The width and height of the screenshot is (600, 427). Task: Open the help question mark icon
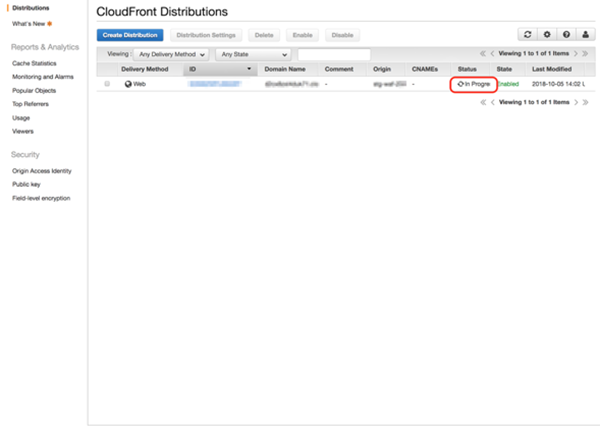pyautogui.click(x=566, y=34)
